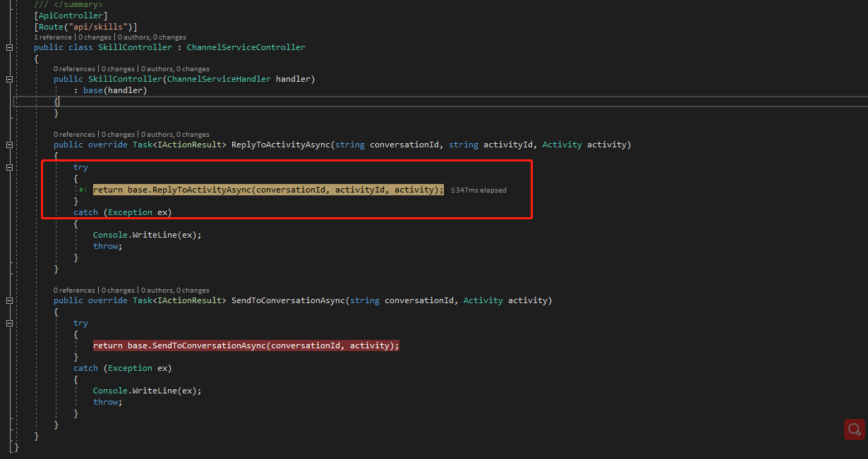Open the "≤347ms elapsed" PerfTip

click(478, 190)
